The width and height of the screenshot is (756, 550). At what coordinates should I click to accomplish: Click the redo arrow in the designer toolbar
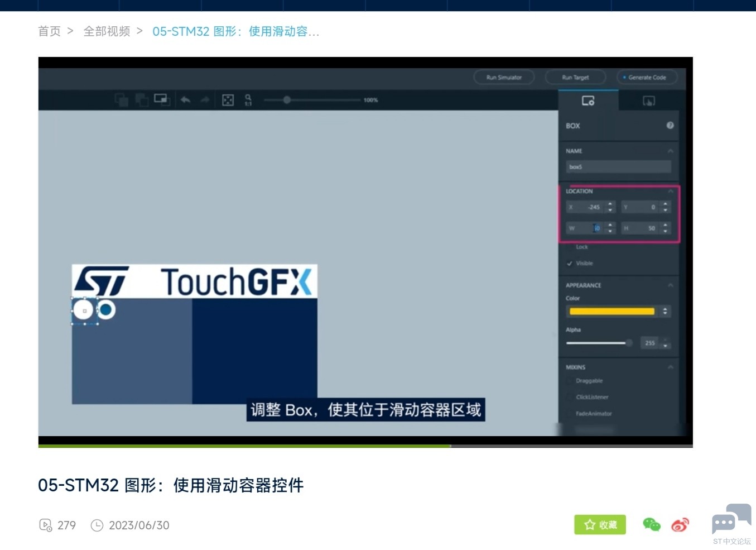point(205,100)
